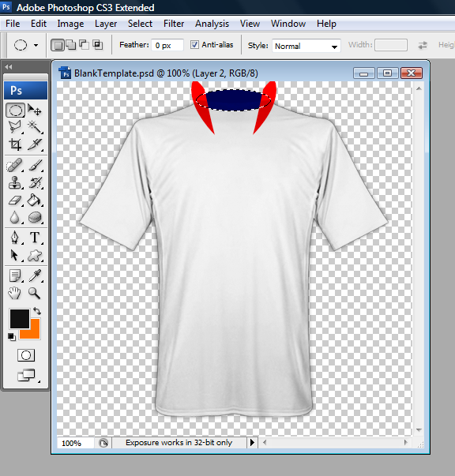The width and height of the screenshot is (455, 476).
Task: Select the Paint Bucket tool
Action: (35, 201)
